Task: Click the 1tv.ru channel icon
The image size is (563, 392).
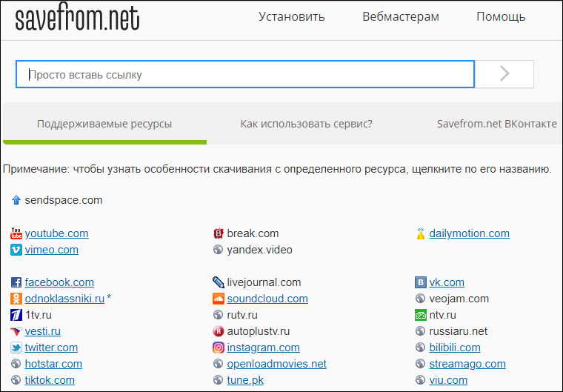Action: [16, 315]
